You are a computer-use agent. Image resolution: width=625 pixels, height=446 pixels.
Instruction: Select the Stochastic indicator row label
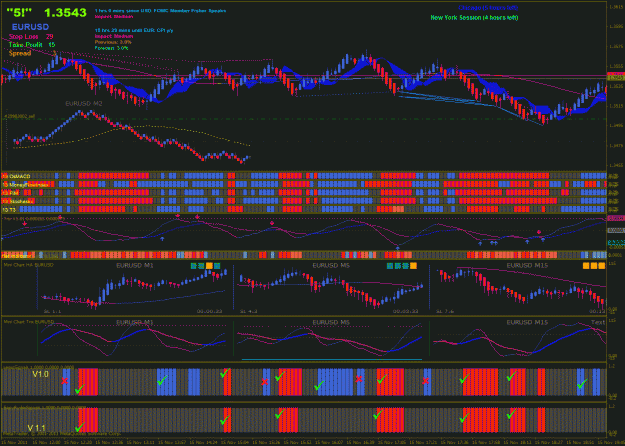[18, 201]
